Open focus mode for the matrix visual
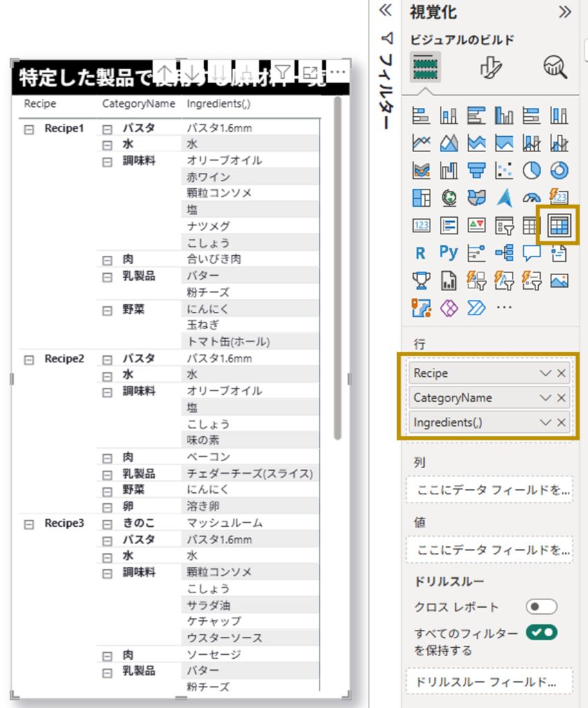The width and height of the screenshot is (588, 708). [311, 72]
